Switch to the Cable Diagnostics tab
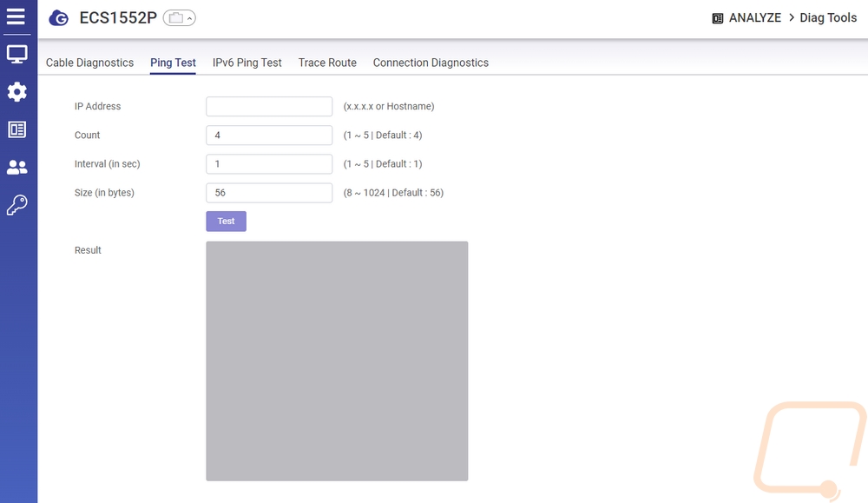The width and height of the screenshot is (868, 503). click(x=89, y=63)
